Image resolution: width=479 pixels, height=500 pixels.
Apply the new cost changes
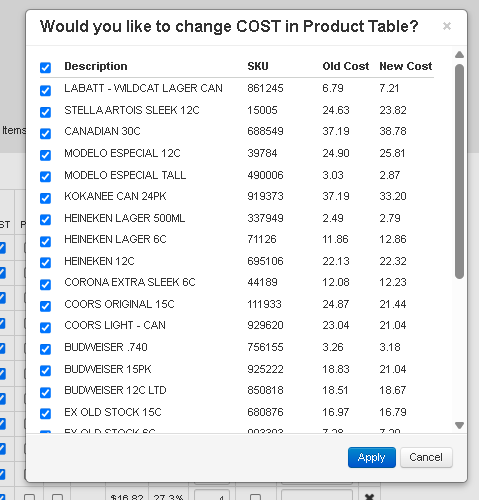click(x=372, y=457)
